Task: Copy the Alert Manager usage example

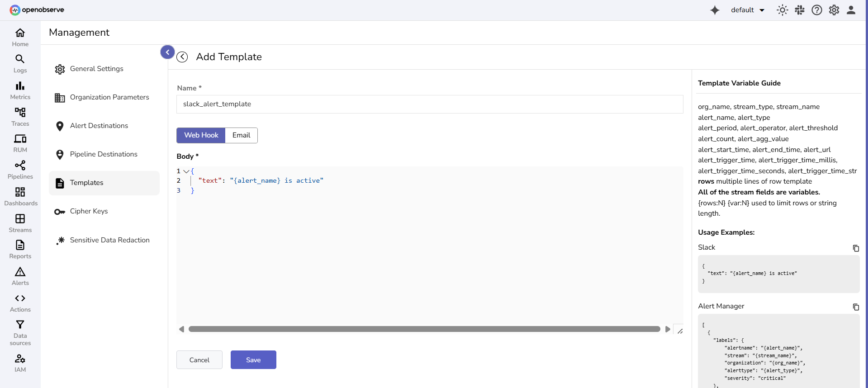Action: pos(856,307)
